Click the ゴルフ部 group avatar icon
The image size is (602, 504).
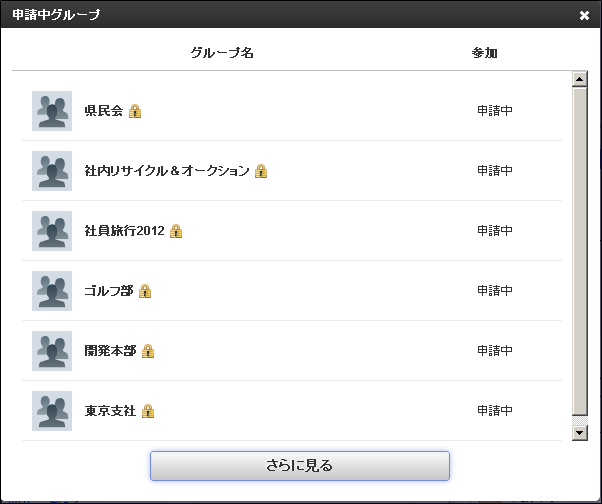(x=52, y=291)
